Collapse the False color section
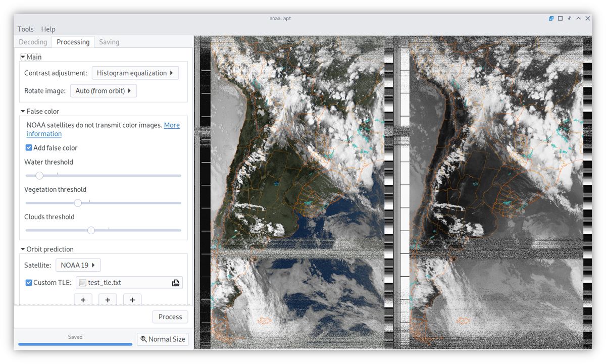Viewport: 606px width, 364px height. point(23,112)
